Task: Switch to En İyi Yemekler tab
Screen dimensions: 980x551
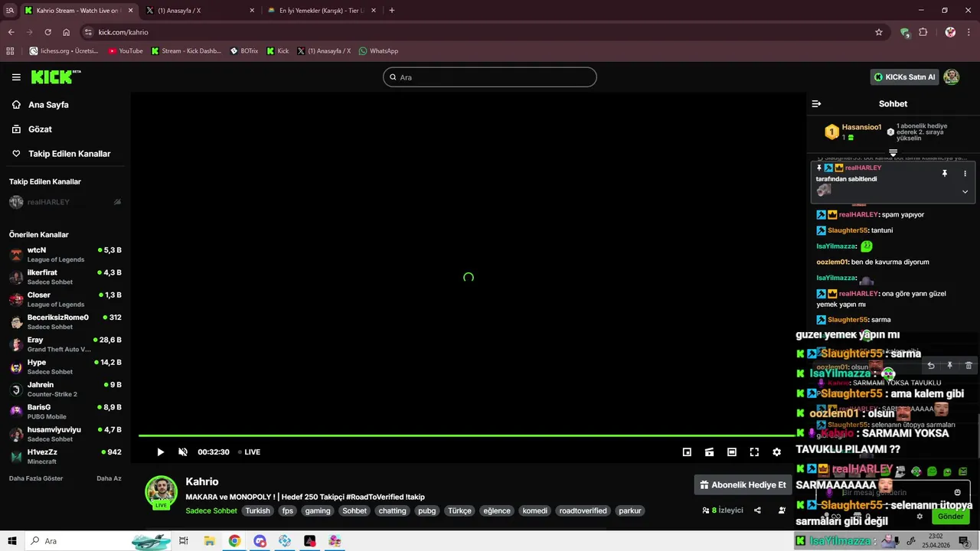Action: point(321,11)
